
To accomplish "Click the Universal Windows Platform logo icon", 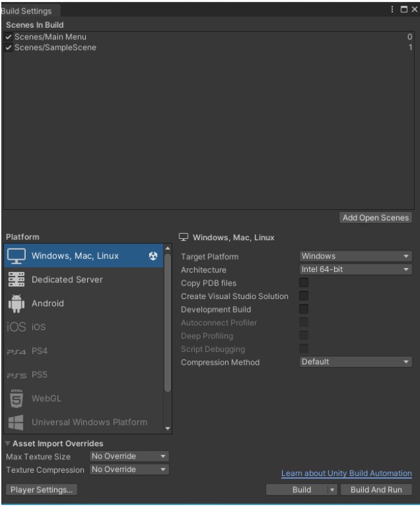I will tap(16, 422).
